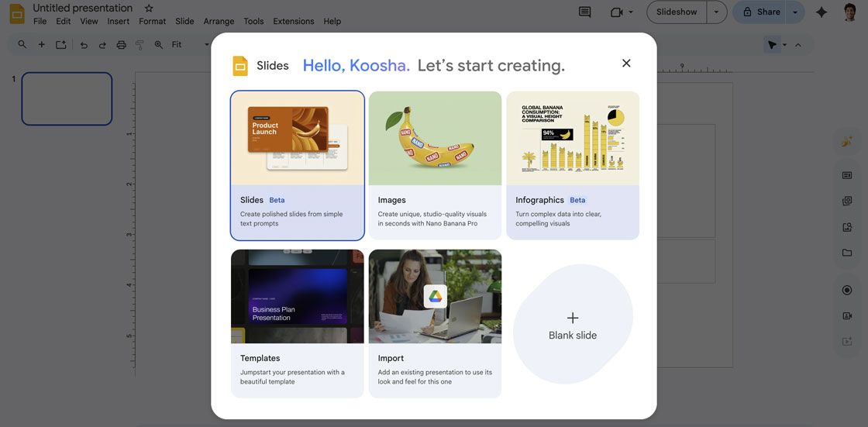Open the Insert menu
Screen dimensions: 868x427
tap(118, 22)
